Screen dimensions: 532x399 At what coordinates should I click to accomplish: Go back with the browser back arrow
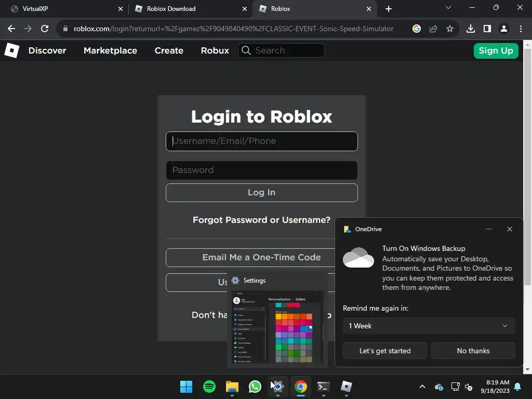tap(11, 29)
